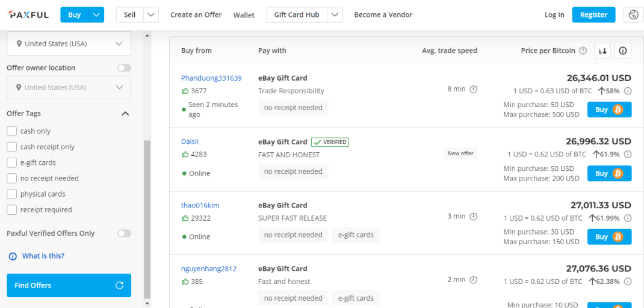The image size is (644, 308).
Task: Click the 8 min trade speed clock icon
Action: (x=473, y=89)
